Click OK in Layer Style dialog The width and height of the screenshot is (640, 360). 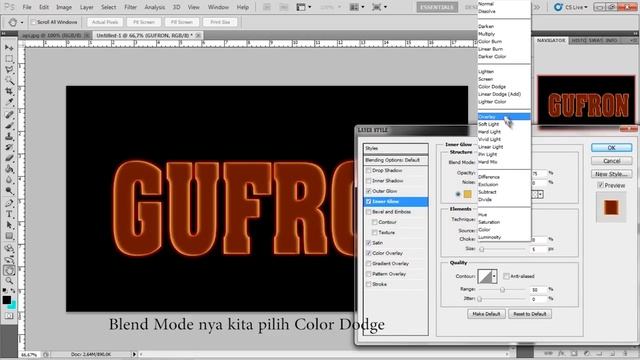tap(611, 148)
